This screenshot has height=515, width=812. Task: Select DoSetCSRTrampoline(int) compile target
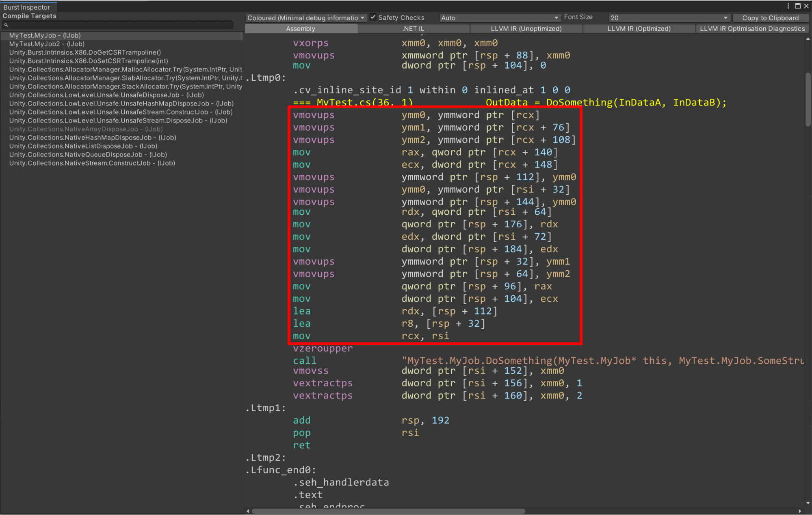[x=122, y=61]
